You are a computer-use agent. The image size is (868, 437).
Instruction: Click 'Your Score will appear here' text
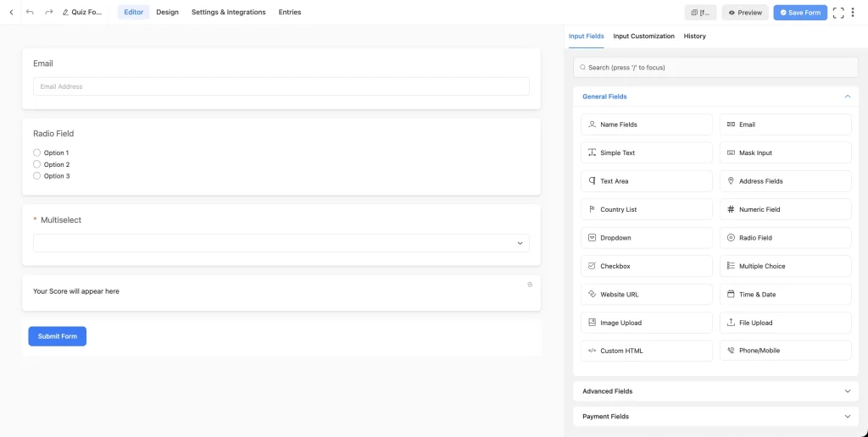tap(76, 291)
